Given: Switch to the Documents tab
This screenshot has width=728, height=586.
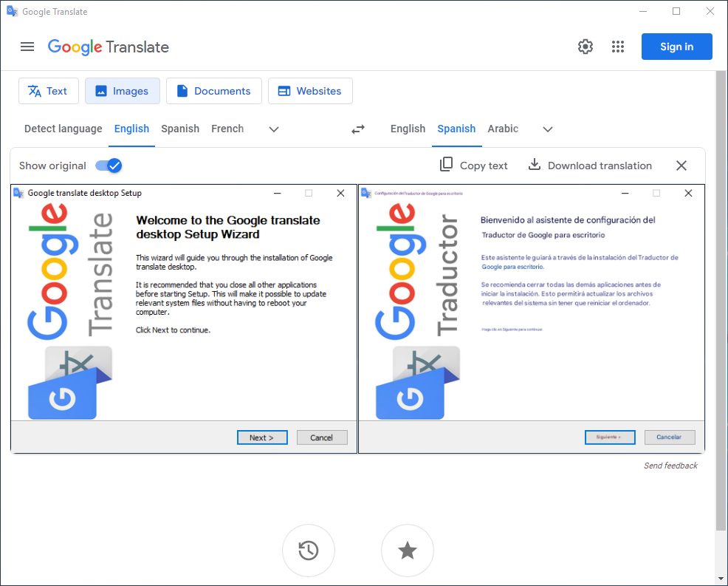Looking at the screenshot, I should coord(213,91).
